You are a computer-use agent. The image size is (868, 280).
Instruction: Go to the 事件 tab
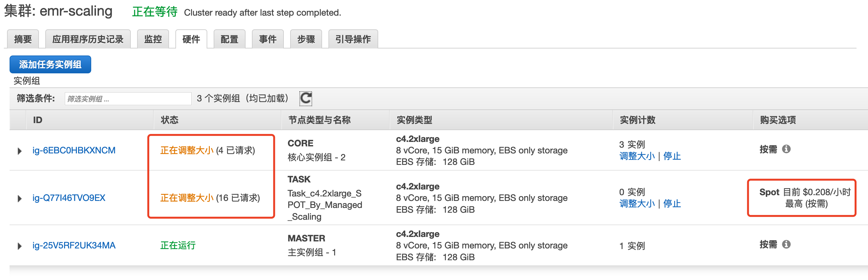[x=268, y=40]
